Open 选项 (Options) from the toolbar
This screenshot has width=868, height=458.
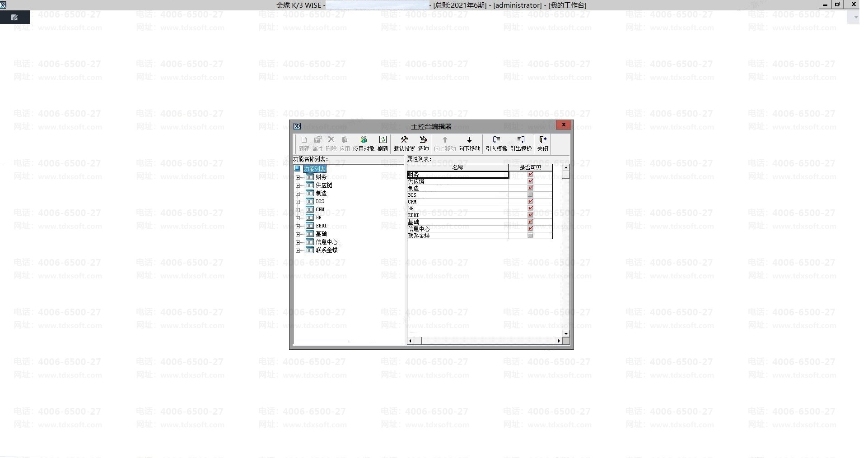(424, 143)
